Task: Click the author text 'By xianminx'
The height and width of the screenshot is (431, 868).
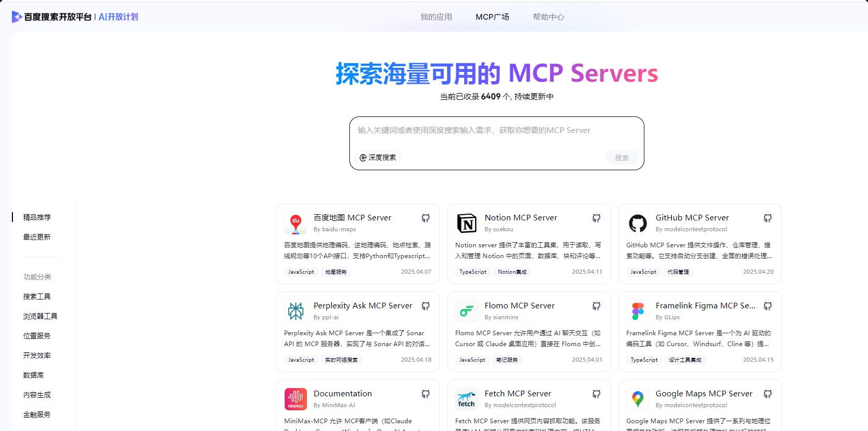Action: click(x=502, y=317)
